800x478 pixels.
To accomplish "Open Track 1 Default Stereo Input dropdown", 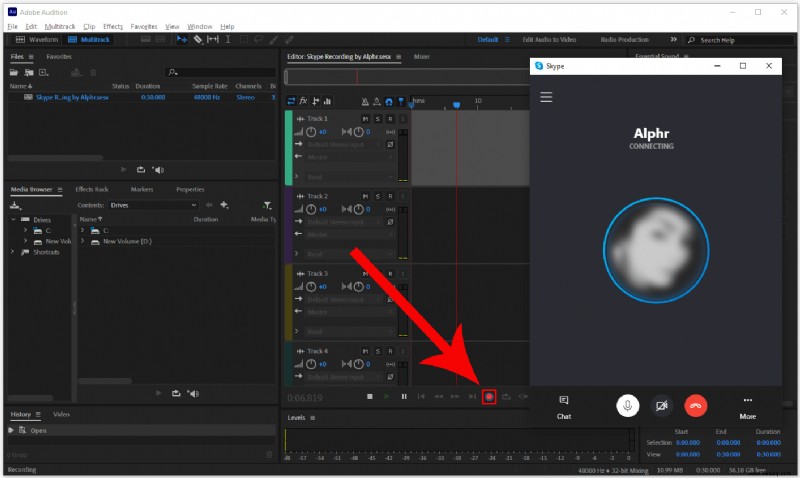I will tap(343, 144).
